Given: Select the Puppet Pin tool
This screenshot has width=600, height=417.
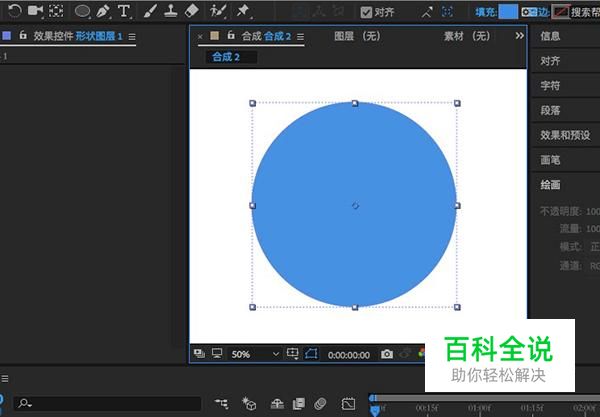Looking at the screenshot, I should tap(243, 11).
